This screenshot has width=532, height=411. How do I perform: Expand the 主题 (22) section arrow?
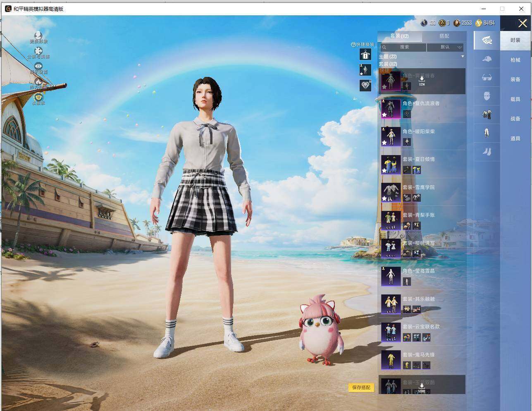pos(463,56)
